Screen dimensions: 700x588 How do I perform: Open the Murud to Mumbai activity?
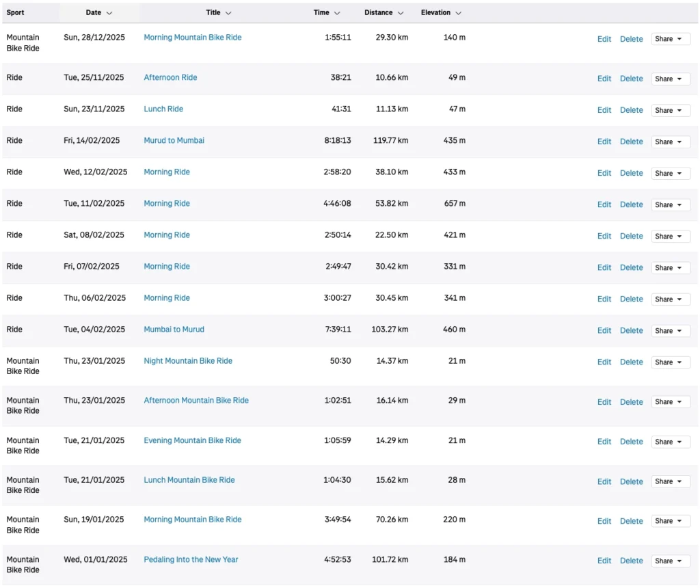[x=174, y=139]
